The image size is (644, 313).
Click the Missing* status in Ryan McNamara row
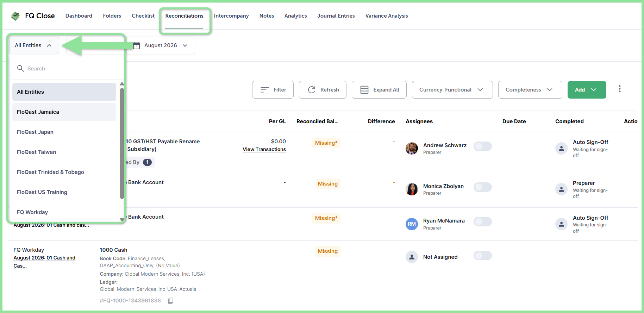[326, 218]
